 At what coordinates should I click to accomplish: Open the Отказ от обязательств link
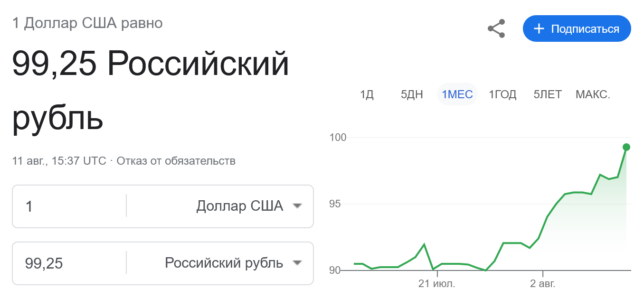(176, 161)
